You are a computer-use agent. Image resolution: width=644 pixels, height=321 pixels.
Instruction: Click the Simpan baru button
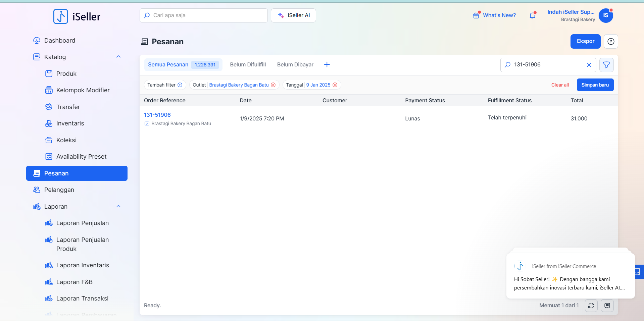[595, 85]
